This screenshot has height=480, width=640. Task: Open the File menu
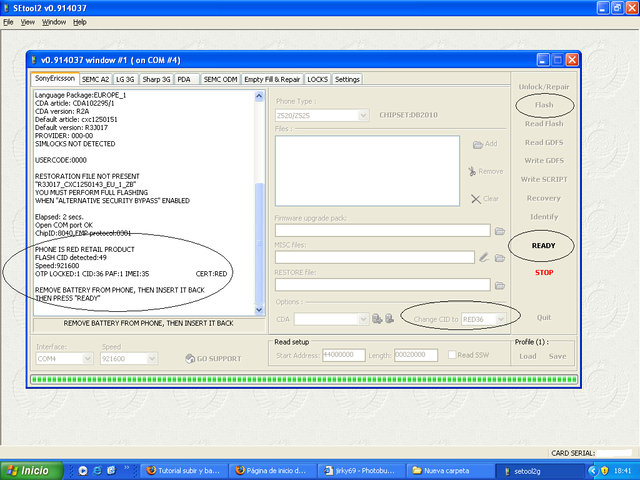tap(8, 22)
